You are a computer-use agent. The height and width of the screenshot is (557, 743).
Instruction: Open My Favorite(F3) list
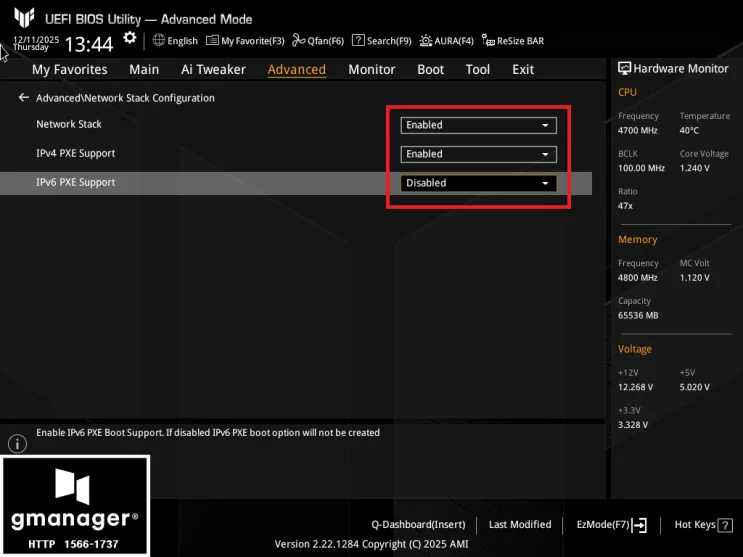(245, 41)
